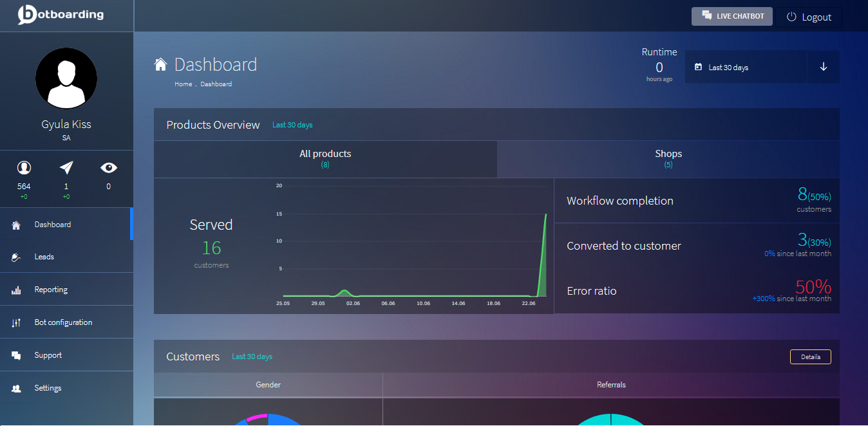
Task: Click the paper plane sent icon
Action: 66,168
